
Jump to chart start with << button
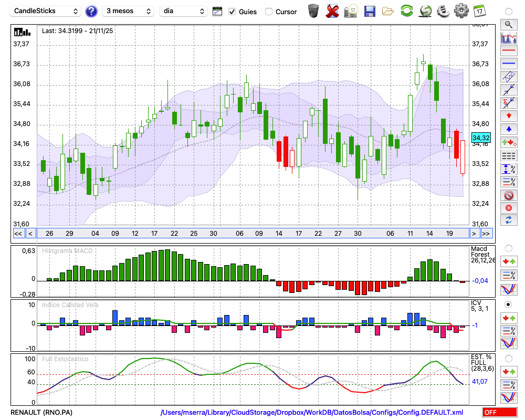coord(18,234)
